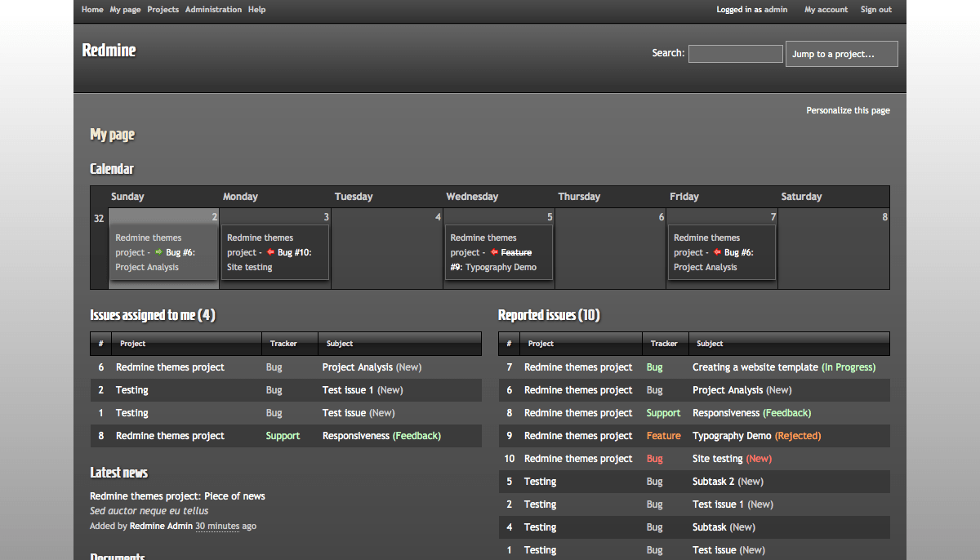Screen dimensions: 980x560
Task: Open 'My account' in the top-right menu
Action: click(x=826, y=10)
